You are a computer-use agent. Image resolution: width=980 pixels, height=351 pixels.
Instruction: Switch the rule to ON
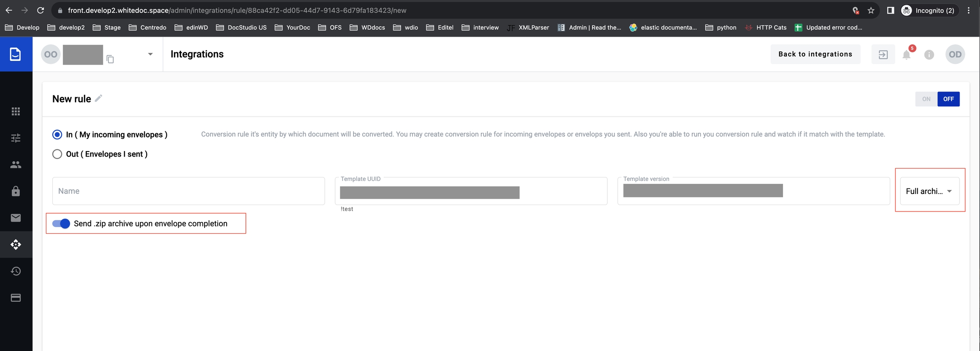926,99
